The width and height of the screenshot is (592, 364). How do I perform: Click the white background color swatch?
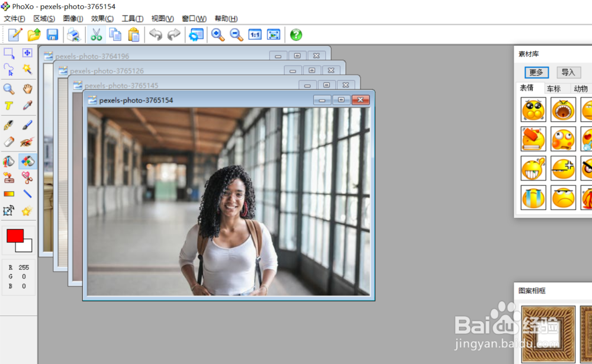(x=27, y=247)
